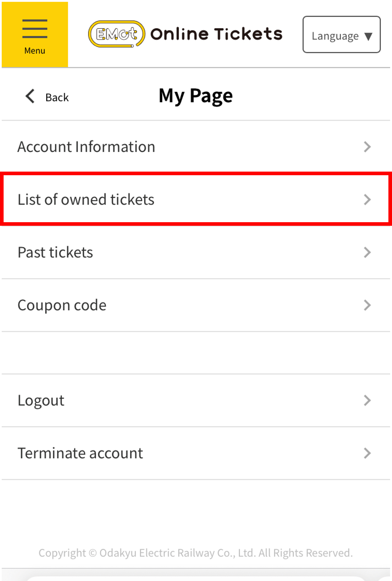Click the List of owned tickets chevron
Screen dimensions: 392x581
click(367, 199)
